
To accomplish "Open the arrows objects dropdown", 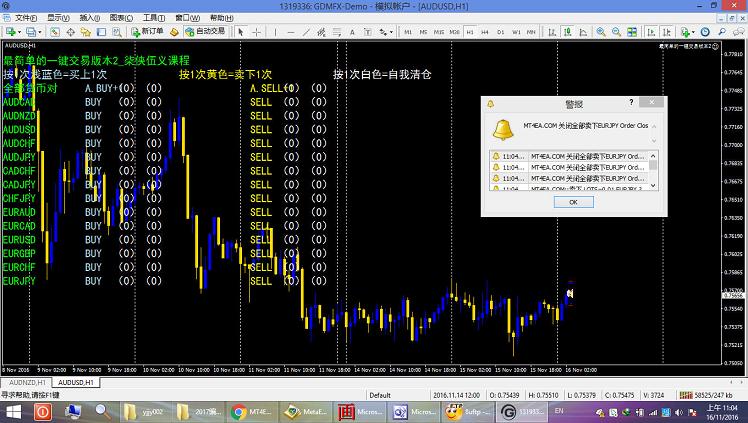I will tap(385, 32).
